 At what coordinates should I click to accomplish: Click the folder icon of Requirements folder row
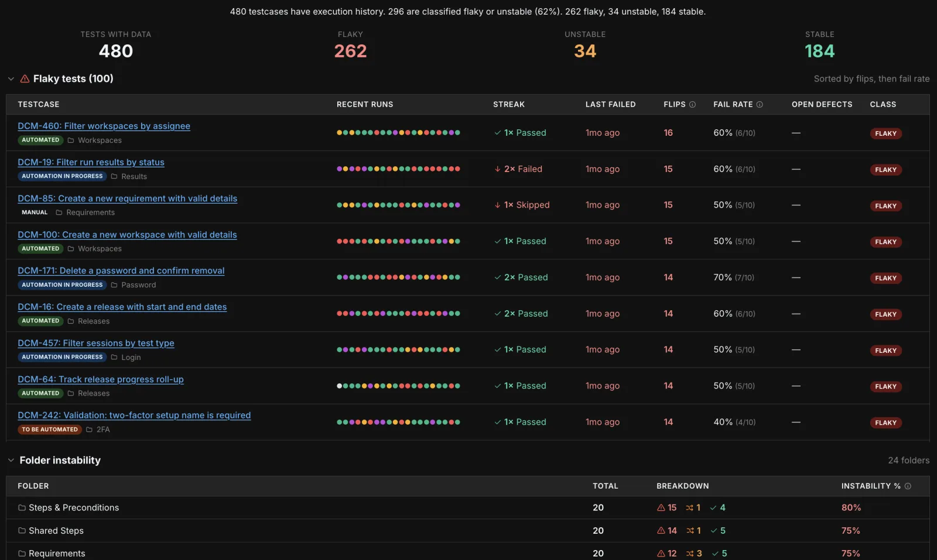[22, 554]
